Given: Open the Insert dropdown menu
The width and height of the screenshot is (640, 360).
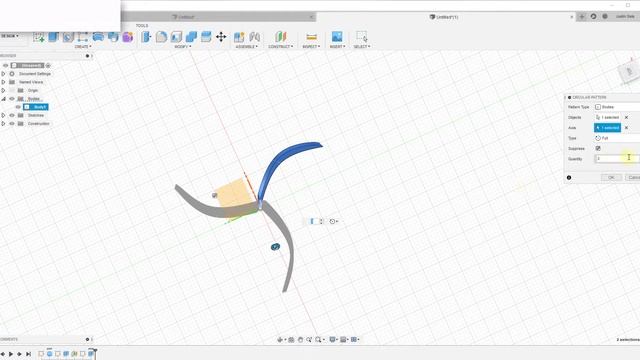Looking at the screenshot, I should click(337, 47).
